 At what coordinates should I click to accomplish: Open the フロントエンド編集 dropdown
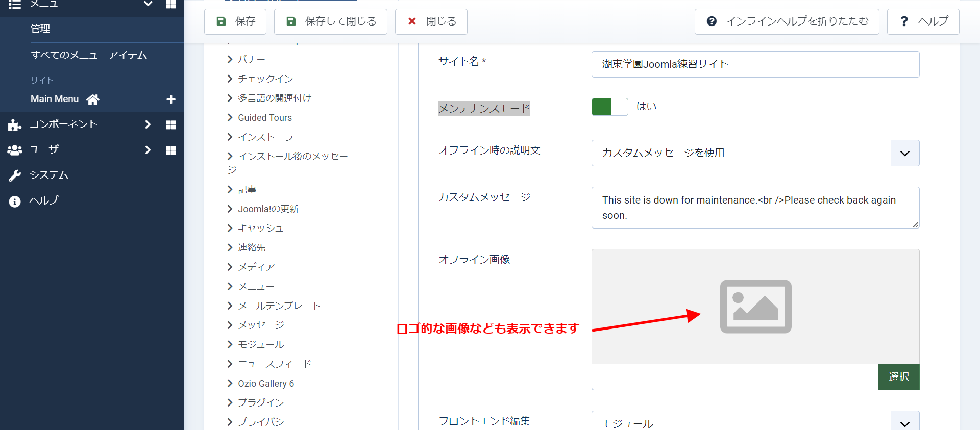tap(755, 422)
